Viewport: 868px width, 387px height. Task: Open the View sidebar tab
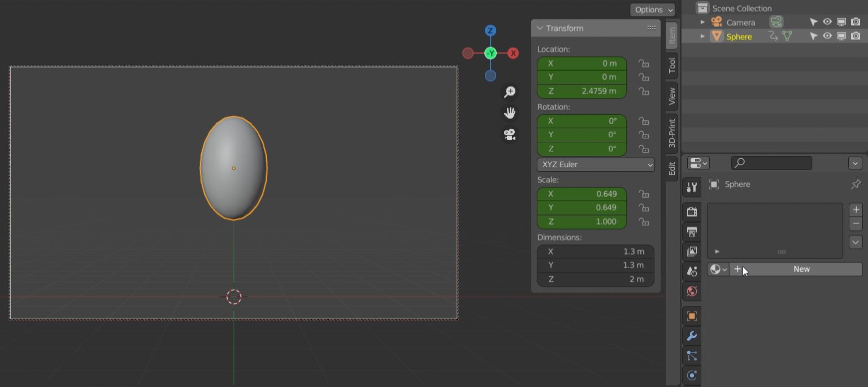click(x=671, y=96)
